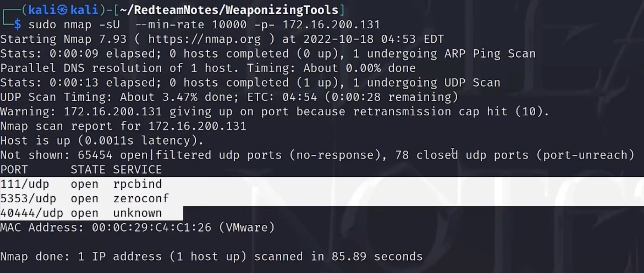Click the https://nmap.org URL
Image resolution: width=644 pixels, height=273 pixels.
click(x=204, y=39)
